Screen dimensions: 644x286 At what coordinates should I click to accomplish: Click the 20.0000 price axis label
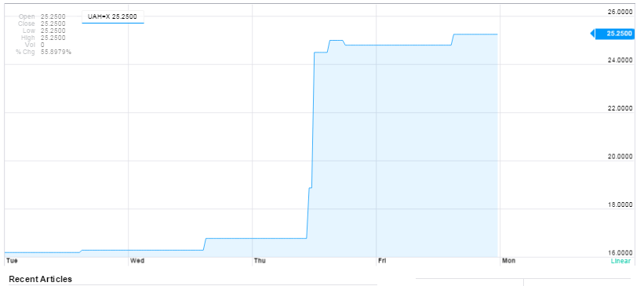[x=620, y=157]
